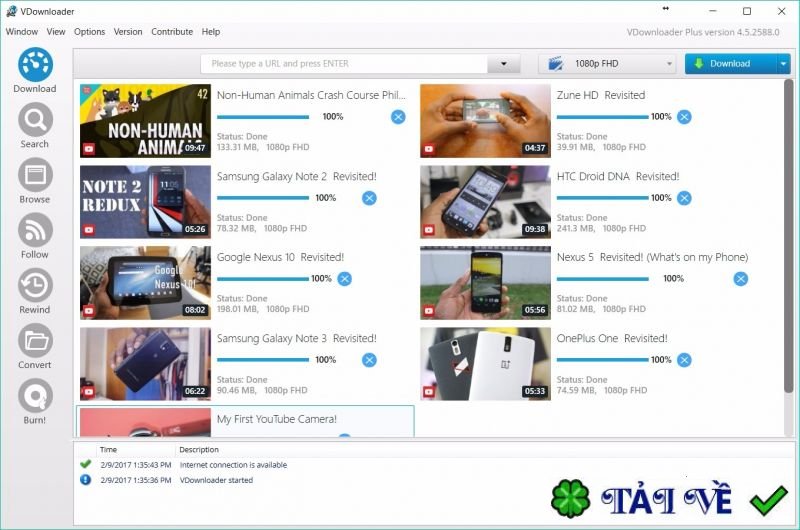Open the 1080p FHD quality dropdown
Screen dimensions: 800x530
608,64
